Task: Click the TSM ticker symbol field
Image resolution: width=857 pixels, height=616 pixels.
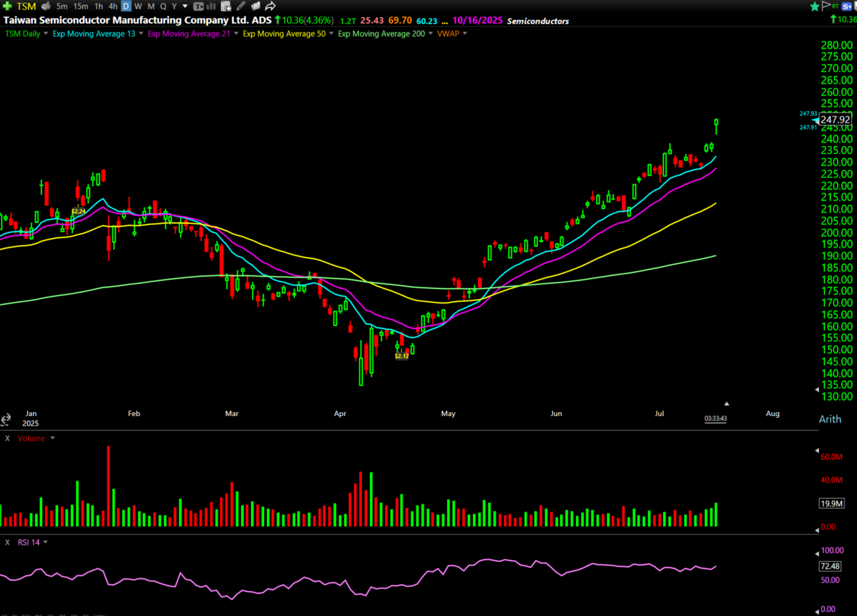Action: 26,6
